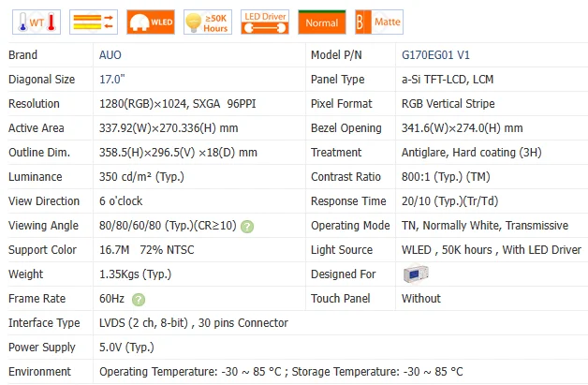
Task: Click the Environment row label
Action: 39,372
